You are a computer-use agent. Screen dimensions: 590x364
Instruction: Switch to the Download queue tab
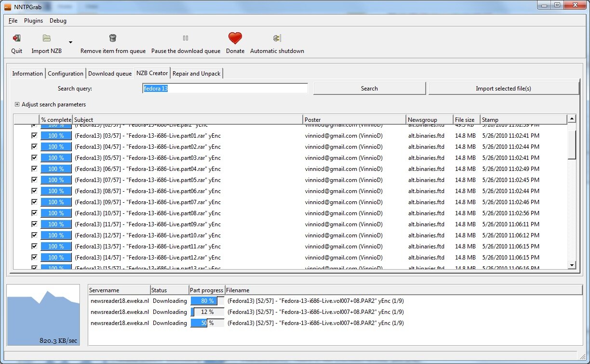tap(110, 74)
